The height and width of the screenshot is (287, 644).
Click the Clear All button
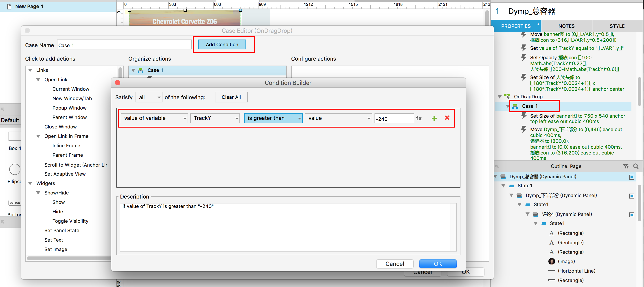(231, 97)
